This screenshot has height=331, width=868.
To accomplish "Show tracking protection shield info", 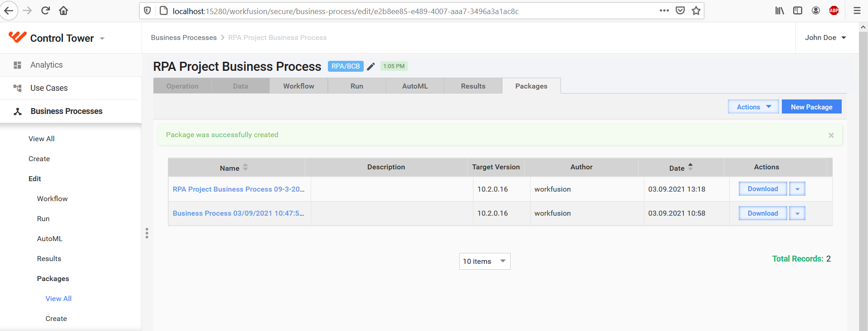I will pos(147,11).
